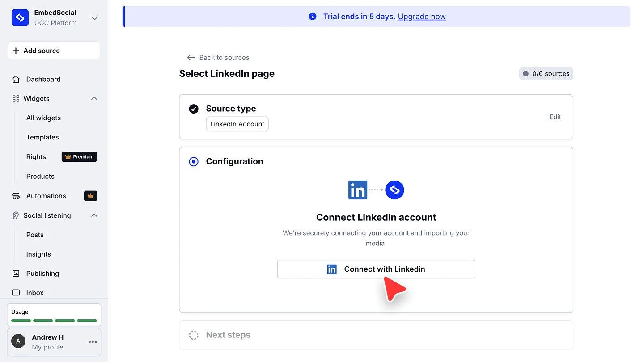Click the Dashboard home icon
This screenshot has height=362, width=644.
16,79
